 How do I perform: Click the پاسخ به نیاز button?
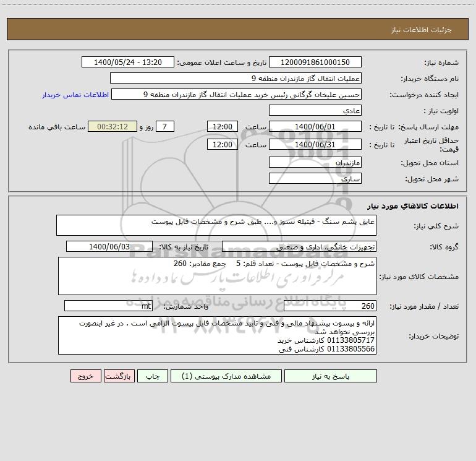(331, 376)
